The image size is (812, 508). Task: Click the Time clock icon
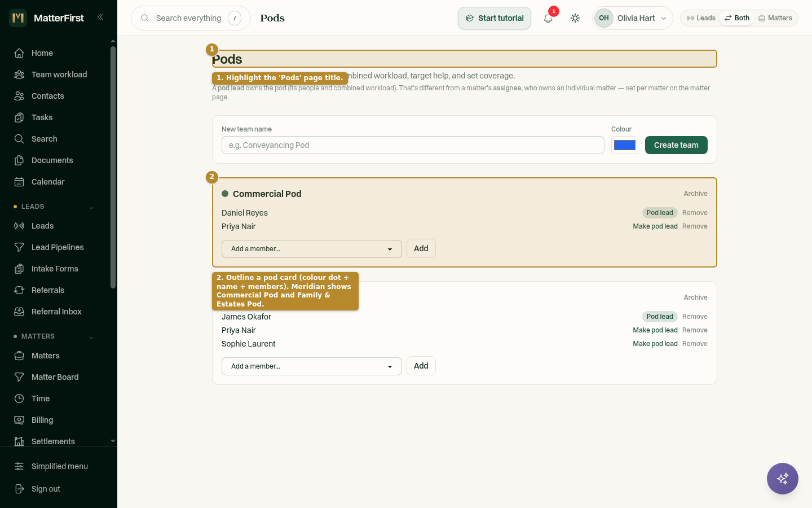click(x=19, y=398)
